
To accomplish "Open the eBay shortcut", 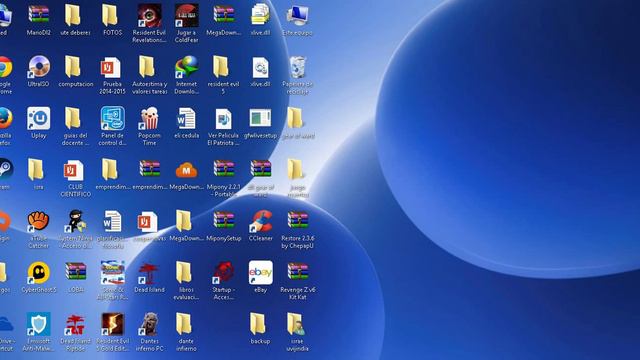I will tap(260, 272).
